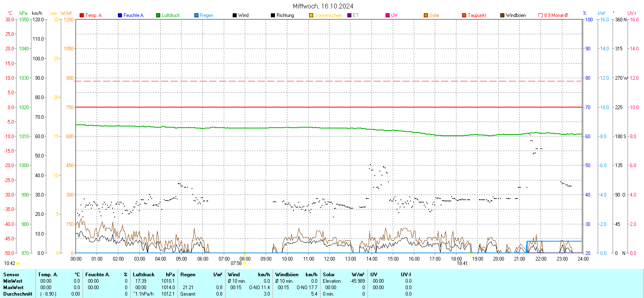Click the Taupunkt legend label
The height and width of the screenshot is (298, 644).
[477, 15]
